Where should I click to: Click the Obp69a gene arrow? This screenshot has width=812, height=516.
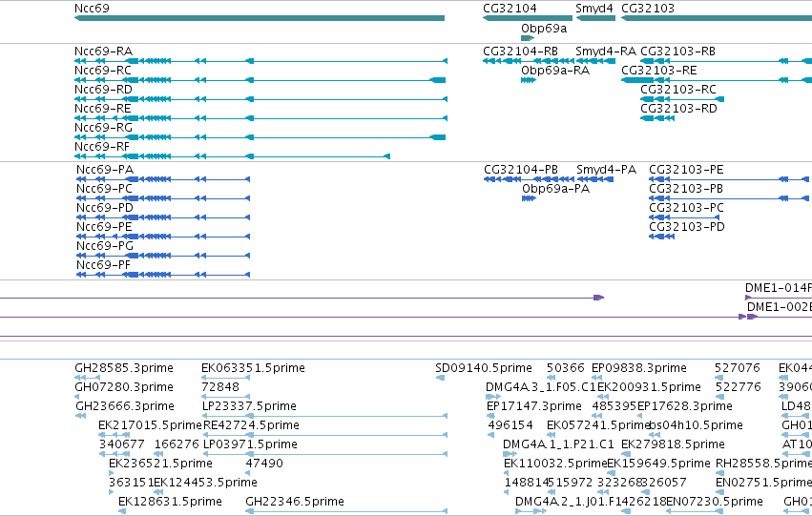pyautogui.click(x=528, y=38)
